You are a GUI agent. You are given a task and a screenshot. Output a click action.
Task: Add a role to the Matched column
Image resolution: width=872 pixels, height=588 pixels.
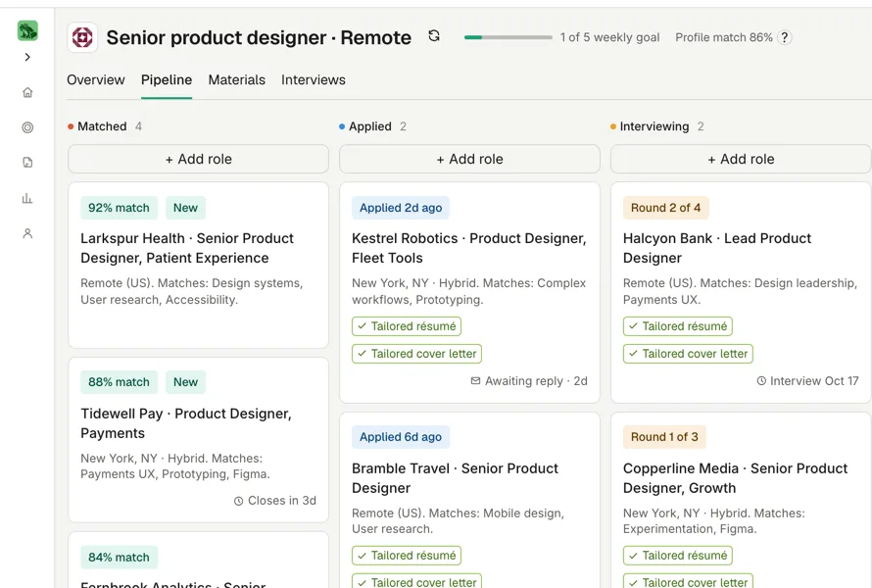pyautogui.click(x=199, y=159)
